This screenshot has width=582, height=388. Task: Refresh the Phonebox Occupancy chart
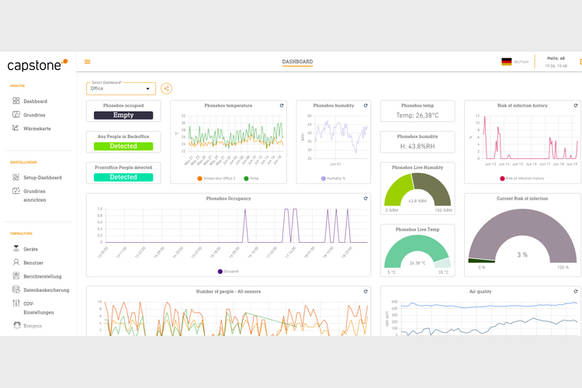pyautogui.click(x=366, y=199)
